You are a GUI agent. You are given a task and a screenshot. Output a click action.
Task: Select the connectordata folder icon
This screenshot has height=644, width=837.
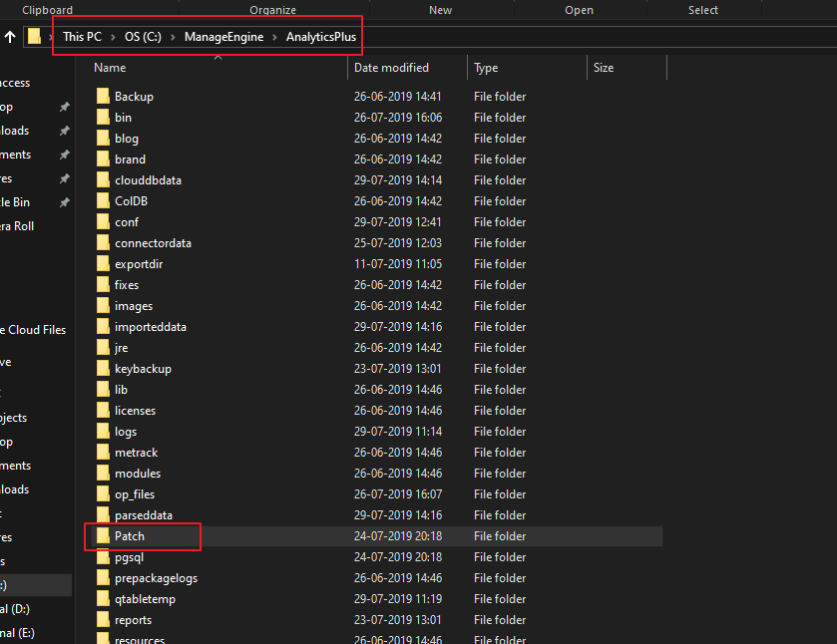click(103, 243)
